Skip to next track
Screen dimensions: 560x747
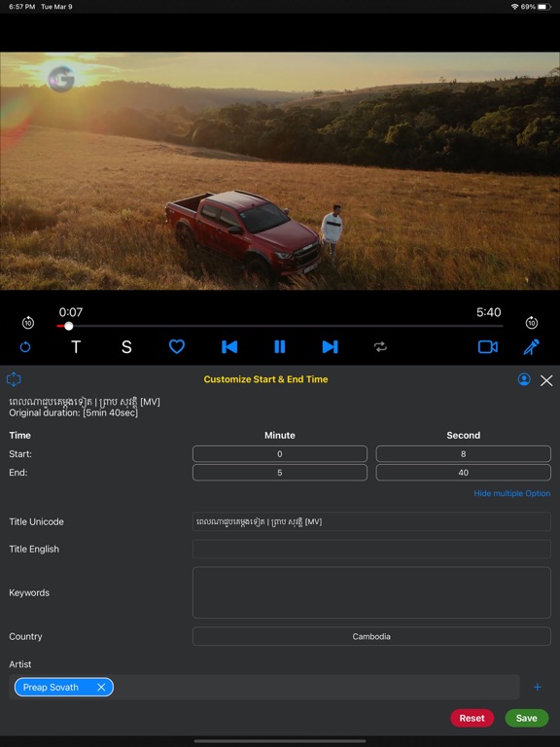330,347
